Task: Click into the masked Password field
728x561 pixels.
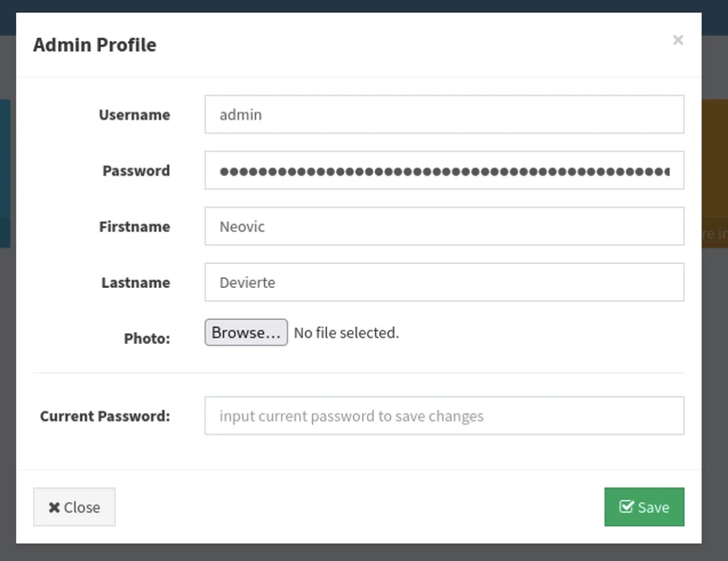Action: click(x=444, y=170)
